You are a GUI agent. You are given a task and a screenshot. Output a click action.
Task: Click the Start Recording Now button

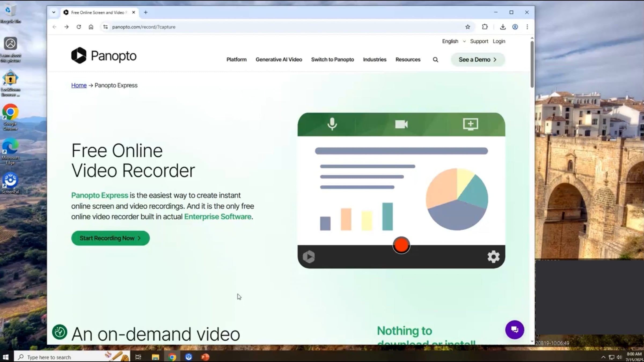[x=110, y=238]
